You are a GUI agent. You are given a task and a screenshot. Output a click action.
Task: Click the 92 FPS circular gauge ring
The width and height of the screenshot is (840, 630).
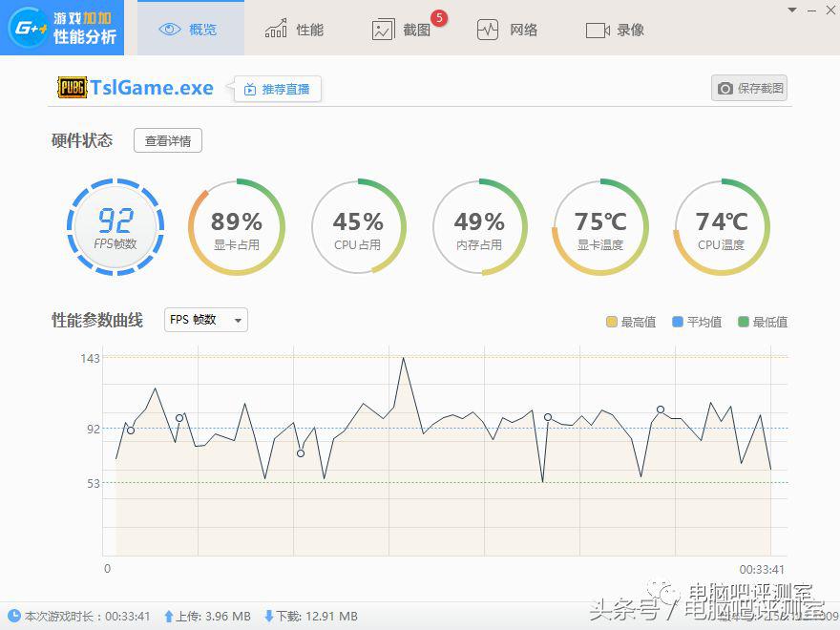point(115,179)
